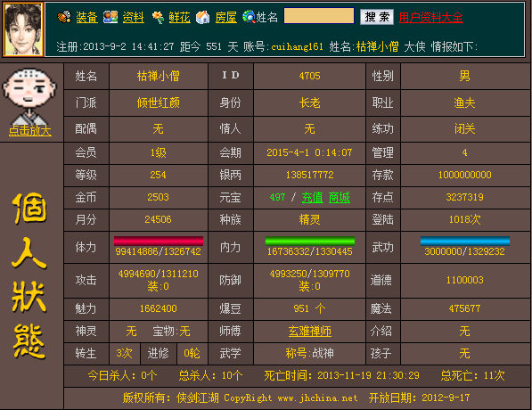The image size is (532, 410).
Task: Open the 充值 recharge link
Action: [x=313, y=198]
